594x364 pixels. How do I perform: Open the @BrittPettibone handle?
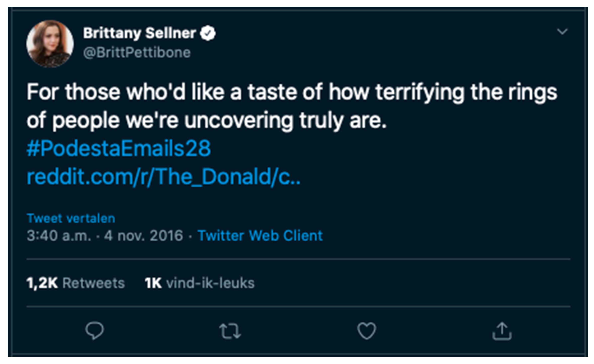coord(137,52)
